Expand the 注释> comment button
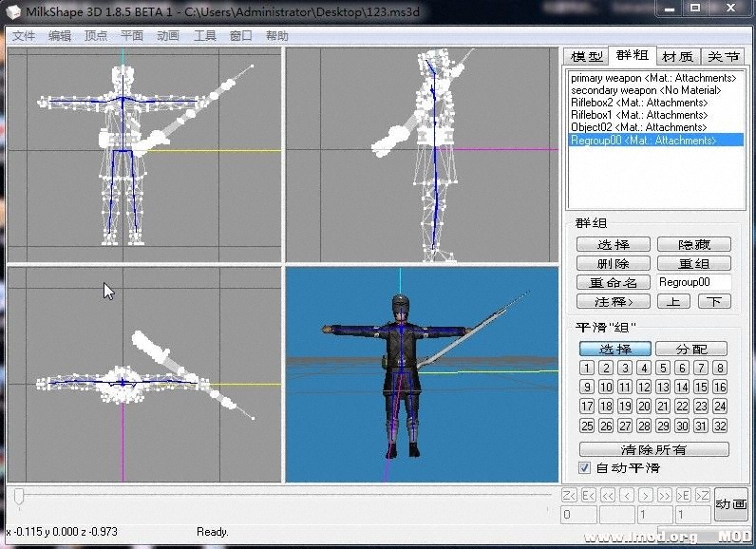Image resolution: width=756 pixels, height=549 pixels. (614, 301)
